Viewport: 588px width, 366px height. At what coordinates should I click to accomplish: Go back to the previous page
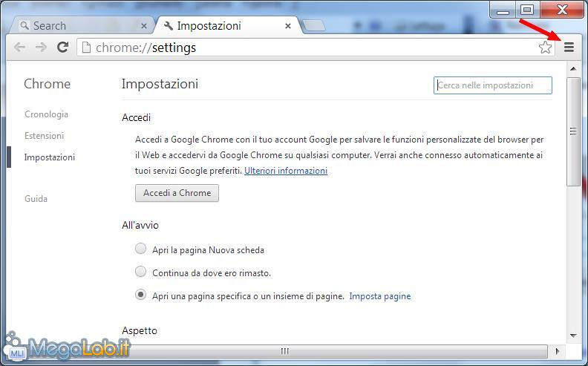[x=19, y=48]
